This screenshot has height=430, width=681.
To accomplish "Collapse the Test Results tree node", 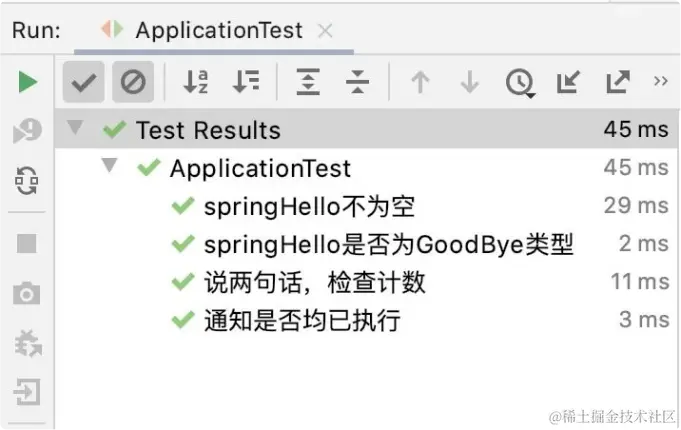I will (x=76, y=129).
